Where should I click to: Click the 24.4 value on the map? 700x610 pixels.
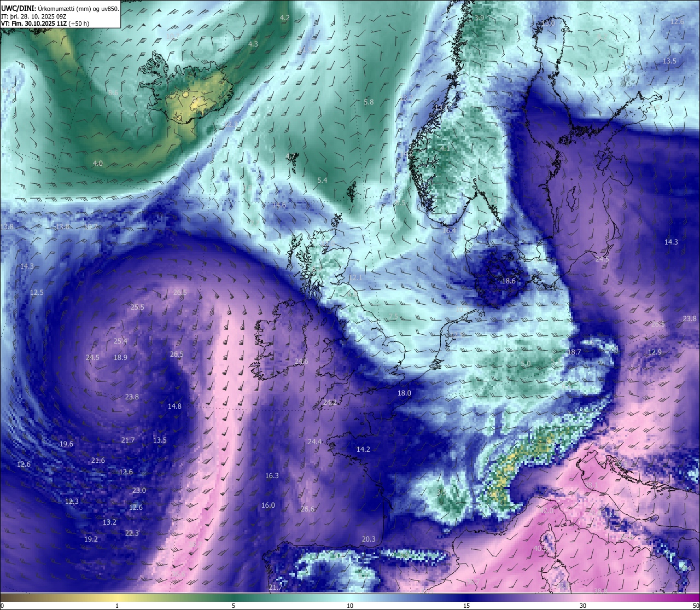point(314,441)
